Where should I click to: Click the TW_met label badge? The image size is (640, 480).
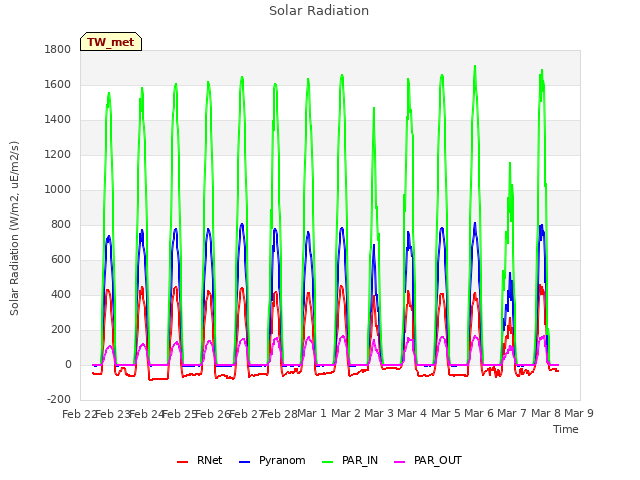[x=111, y=42]
